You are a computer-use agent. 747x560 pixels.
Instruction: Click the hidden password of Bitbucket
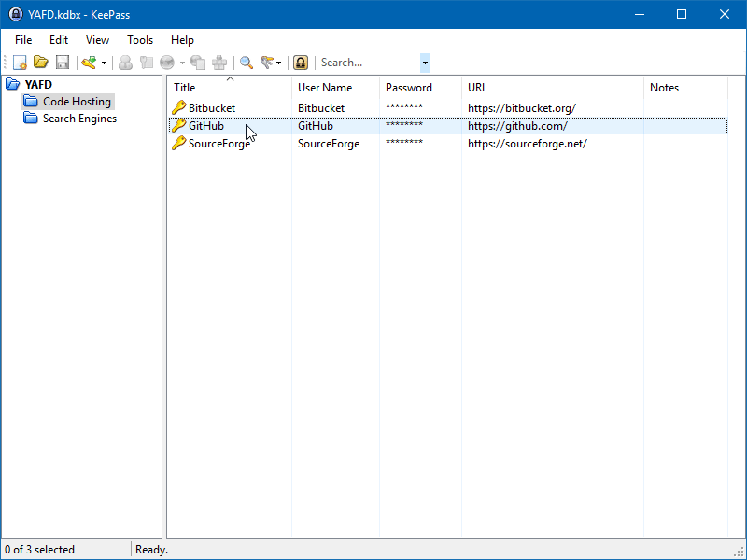pyautogui.click(x=404, y=107)
